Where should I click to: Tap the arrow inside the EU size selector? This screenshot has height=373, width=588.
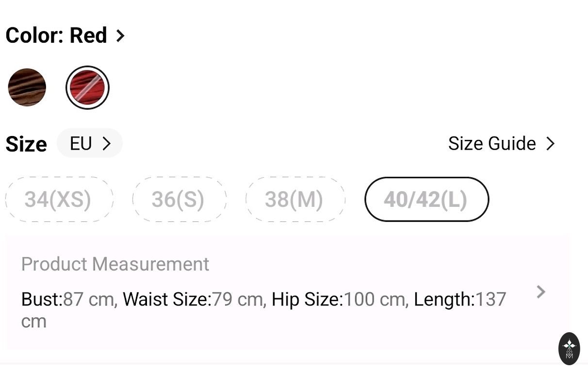107,143
